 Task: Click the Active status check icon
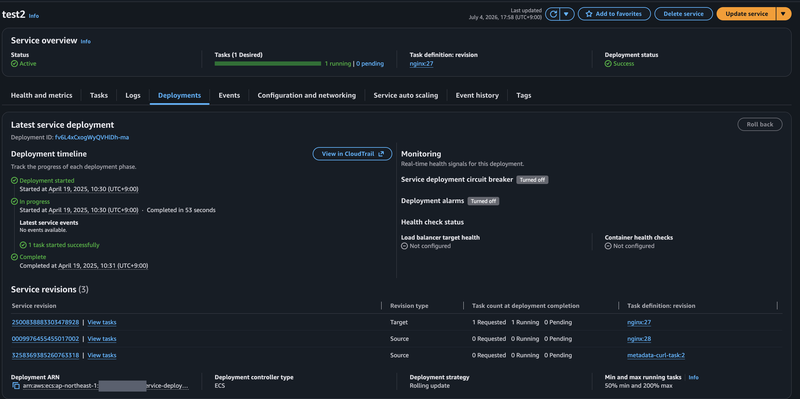pos(14,64)
